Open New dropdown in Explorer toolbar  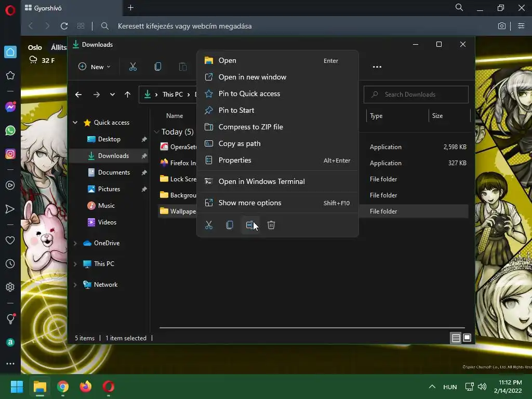tap(95, 67)
